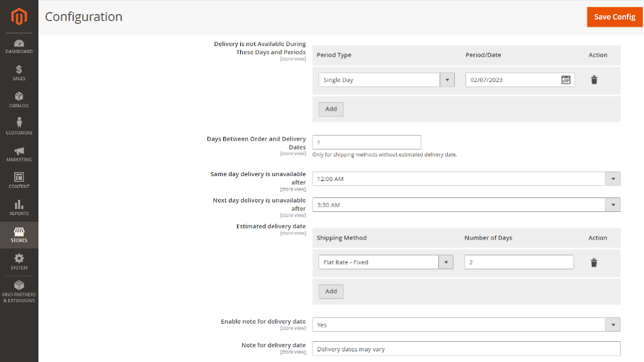The height and width of the screenshot is (362, 644).
Task: Open Next day delivery unavailable after dropdown
Action: (466, 205)
